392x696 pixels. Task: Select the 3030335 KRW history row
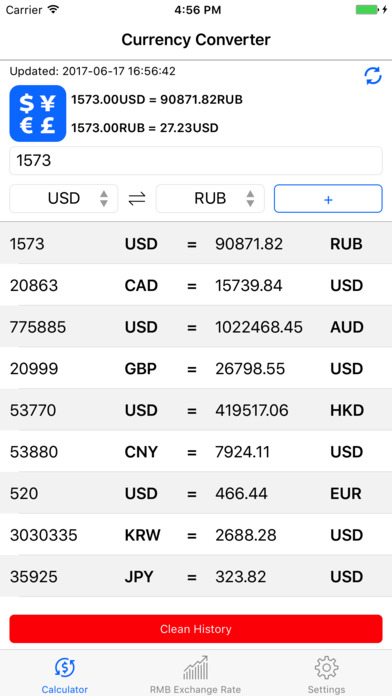tap(196, 535)
